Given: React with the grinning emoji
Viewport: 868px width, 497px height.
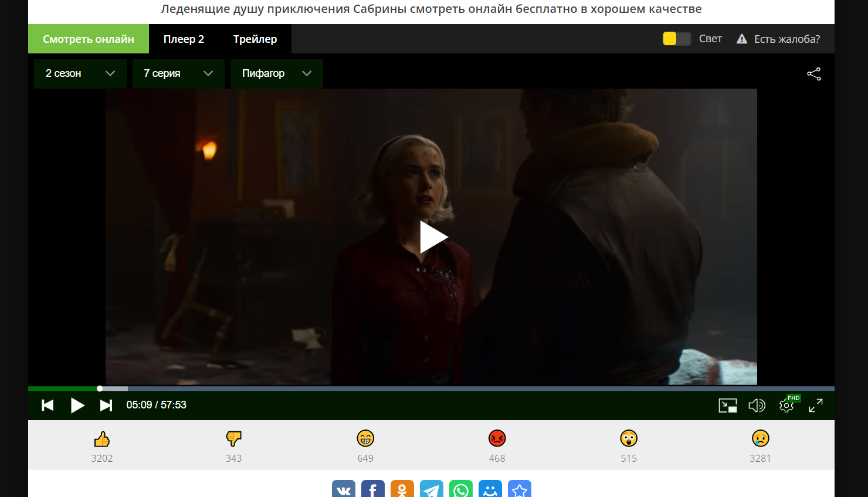Looking at the screenshot, I should pyautogui.click(x=365, y=438).
